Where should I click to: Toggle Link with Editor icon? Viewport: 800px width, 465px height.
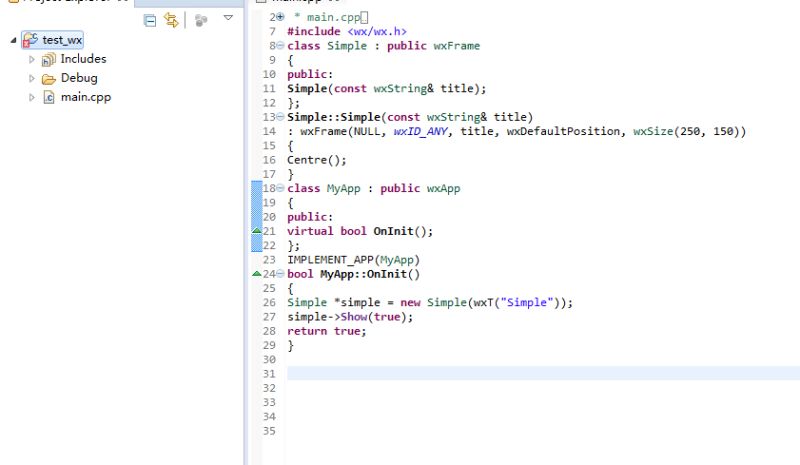(171, 20)
